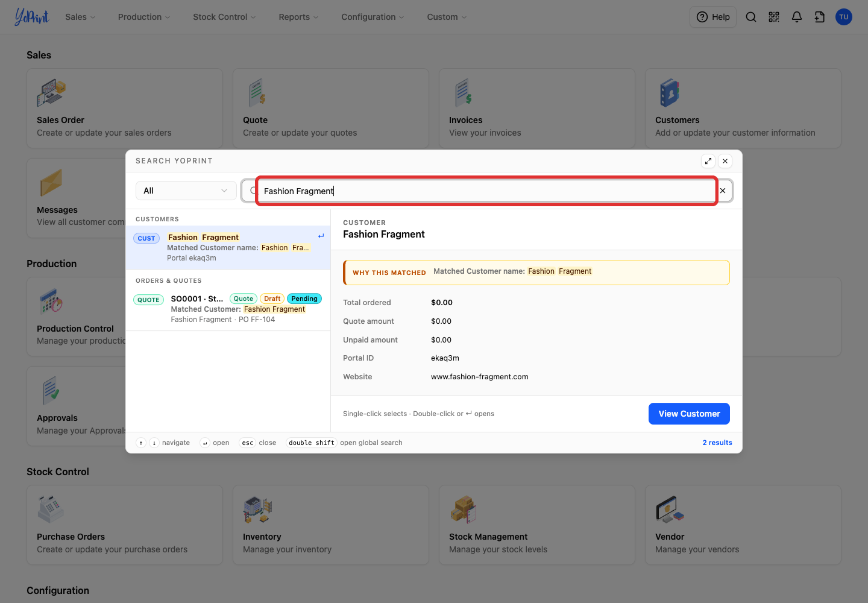Click the Sales Order card icon
The image size is (868, 603).
pyautogui.click(x=51, y=93)
